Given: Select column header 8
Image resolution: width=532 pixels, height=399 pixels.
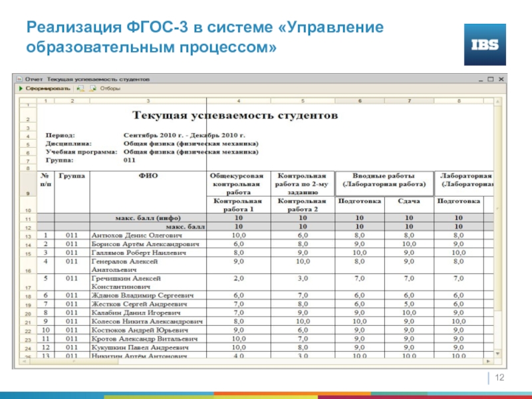Looking at the screenshot, I should (x=459, y=101).
